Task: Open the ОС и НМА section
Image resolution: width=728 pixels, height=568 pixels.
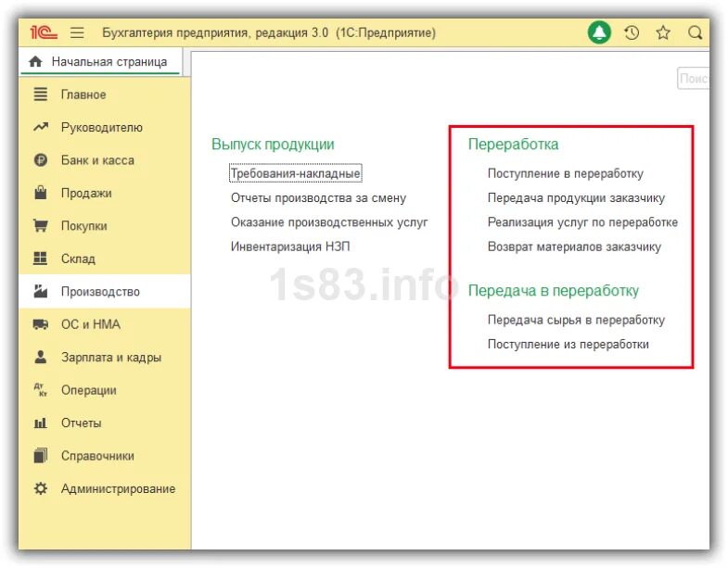Action: 105,324
